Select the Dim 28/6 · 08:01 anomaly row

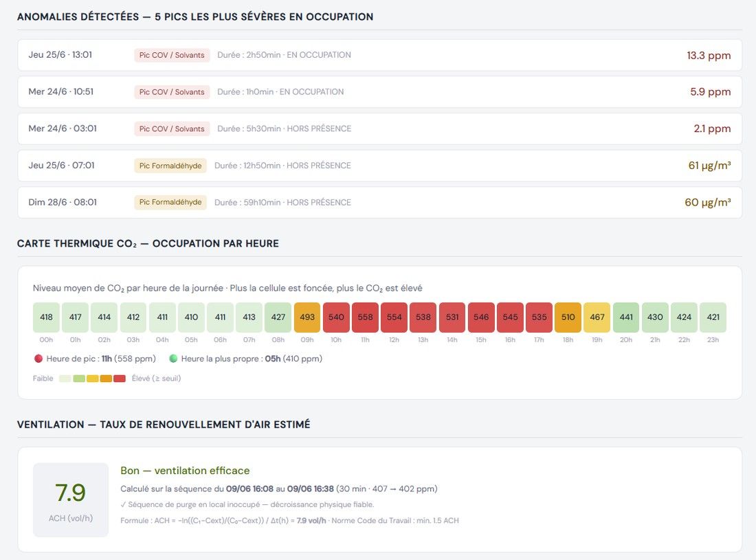pos(379,203)
